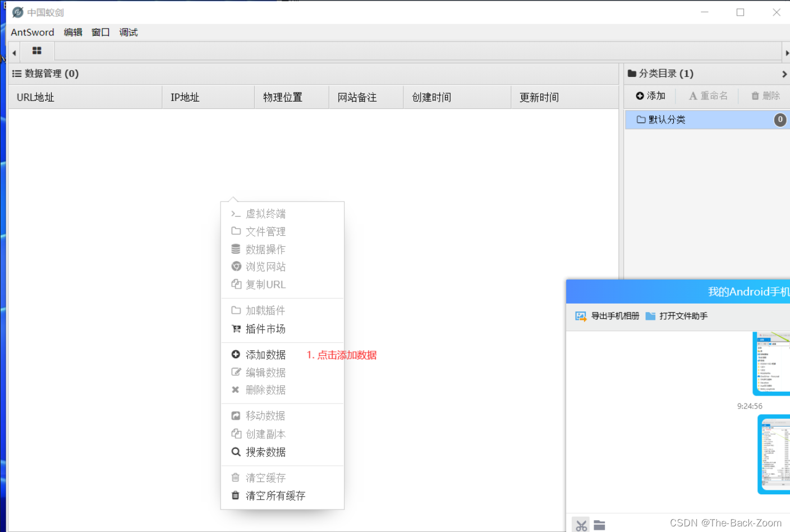Click 导出手机相册 in Android window

click(x=608, y=316)
